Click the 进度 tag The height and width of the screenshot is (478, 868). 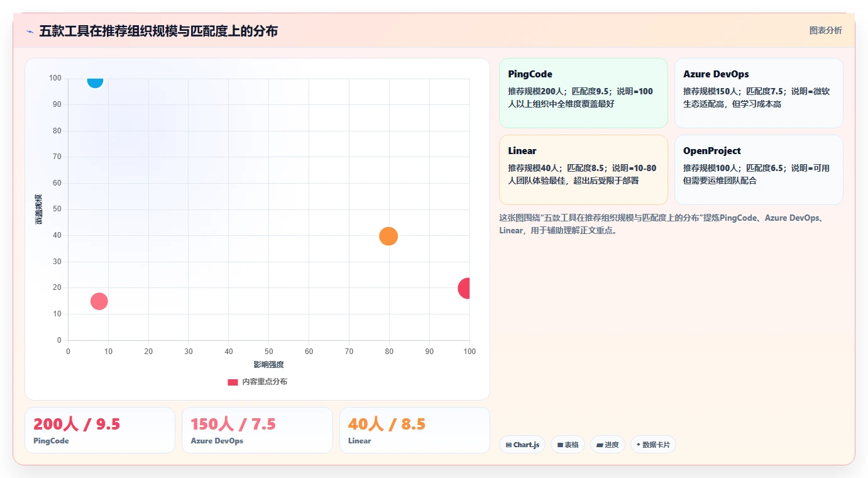[608, 445]
